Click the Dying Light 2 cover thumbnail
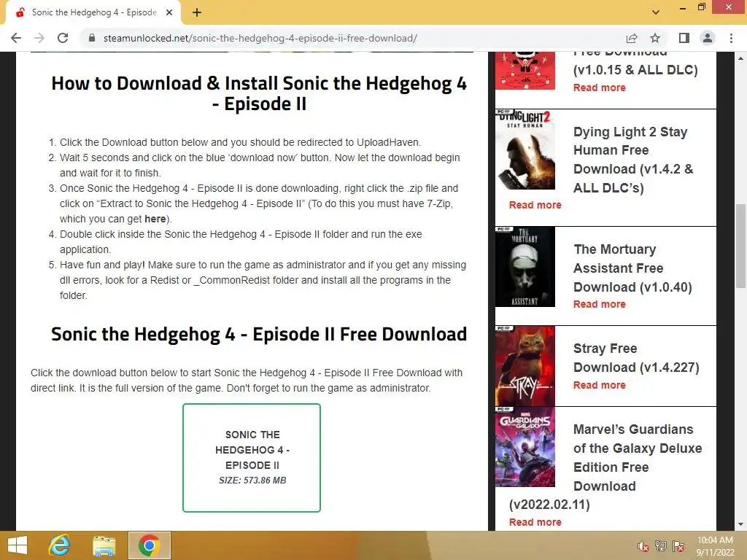This screenshot has width=747, height=560. click(525, 149)
